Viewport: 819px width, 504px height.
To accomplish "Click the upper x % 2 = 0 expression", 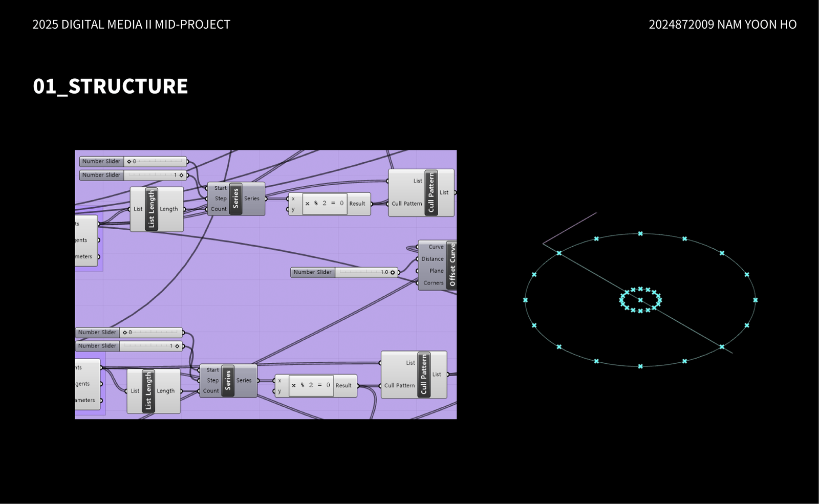I will (x=325, y=204).
